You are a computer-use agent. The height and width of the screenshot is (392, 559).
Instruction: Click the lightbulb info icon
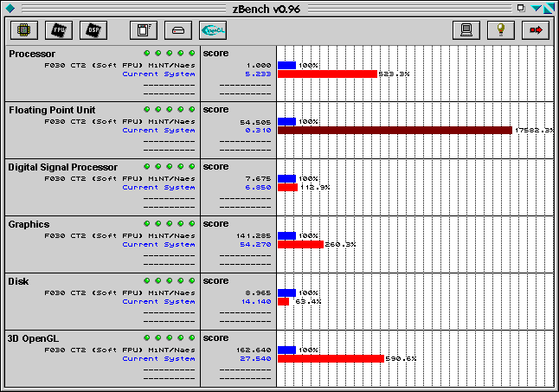coord(500,30)
